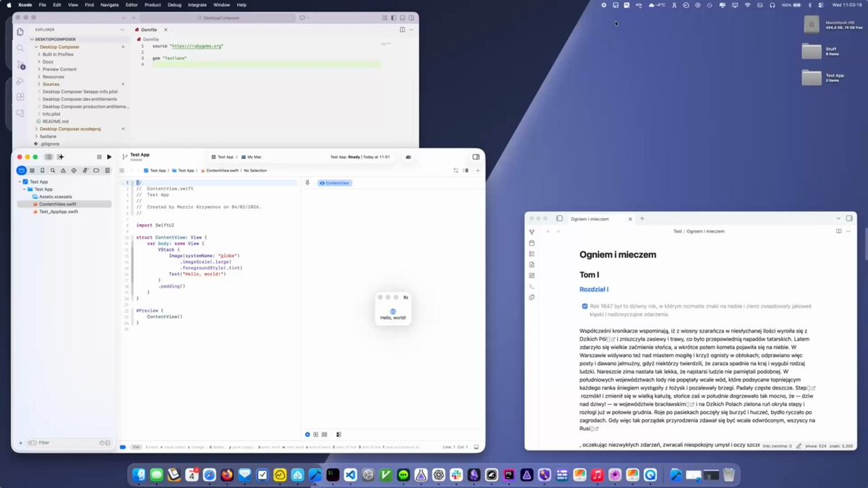868x488 pixels.
Task: Collapse the Test App project root in Xcode navigator
Action: [x=20, y=182]
